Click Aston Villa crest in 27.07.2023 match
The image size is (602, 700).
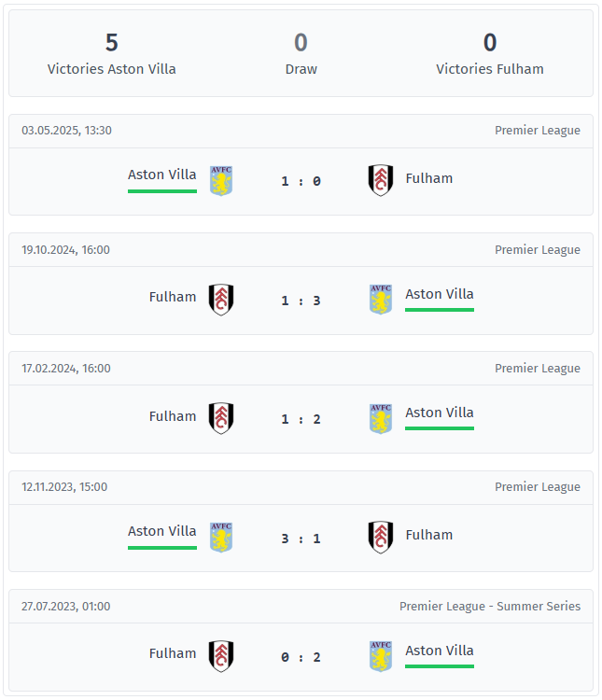pos(380,656)
